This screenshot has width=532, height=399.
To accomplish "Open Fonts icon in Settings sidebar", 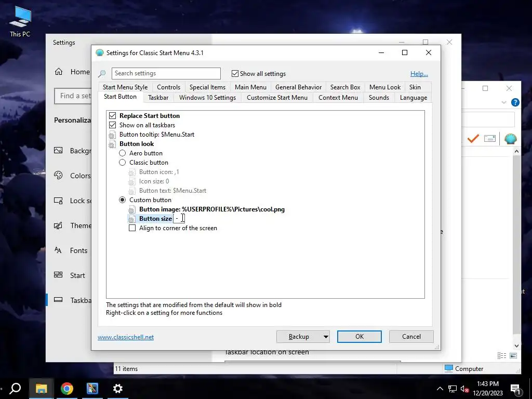I will tap(58, 250).
